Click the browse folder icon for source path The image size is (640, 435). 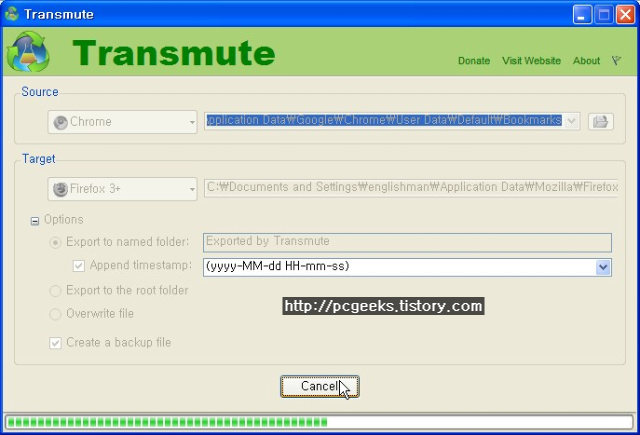(x=600, y=122)
